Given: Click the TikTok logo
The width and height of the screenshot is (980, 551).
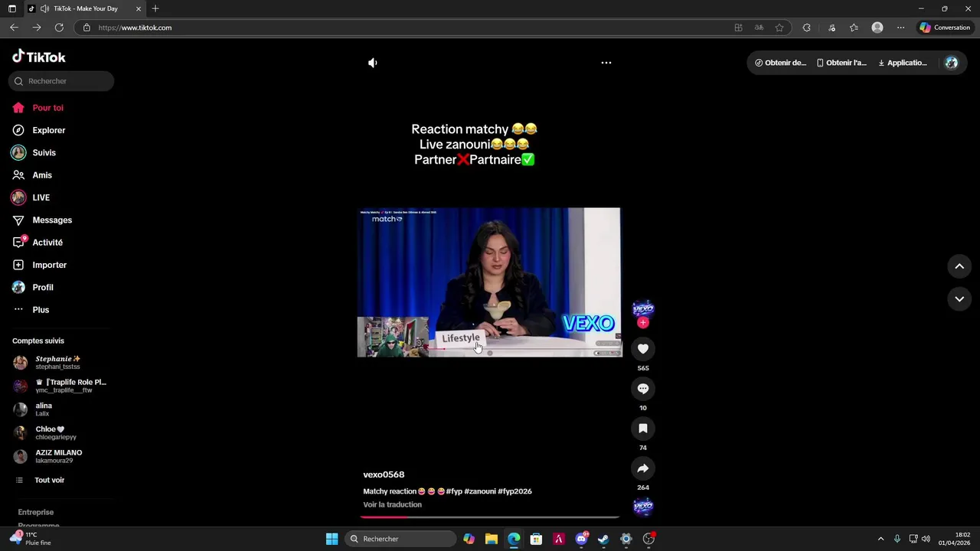Looking at the screenshot, I should point(39,57).
